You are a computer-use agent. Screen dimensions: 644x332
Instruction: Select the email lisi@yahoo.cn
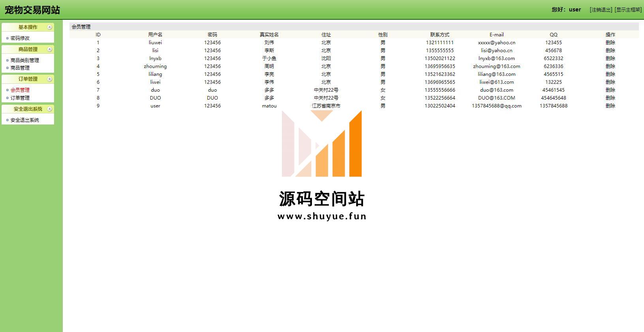[497, 51]
